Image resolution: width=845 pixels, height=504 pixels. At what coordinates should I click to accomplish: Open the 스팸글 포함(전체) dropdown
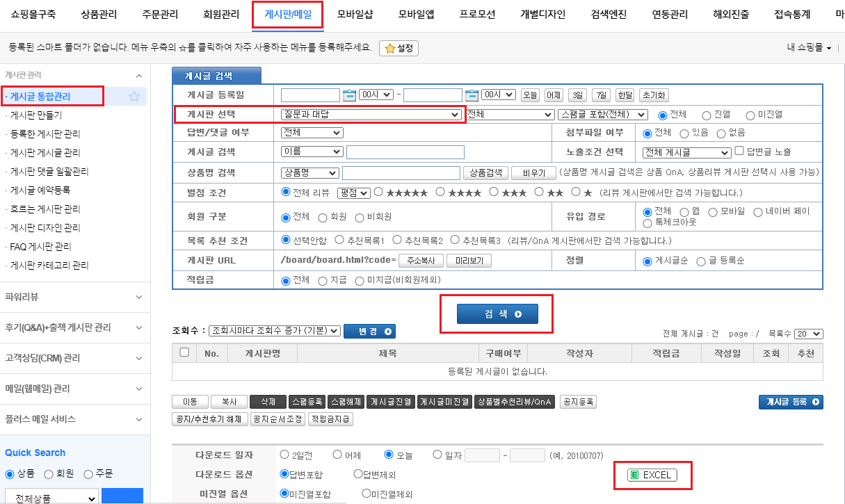point(603,115)
